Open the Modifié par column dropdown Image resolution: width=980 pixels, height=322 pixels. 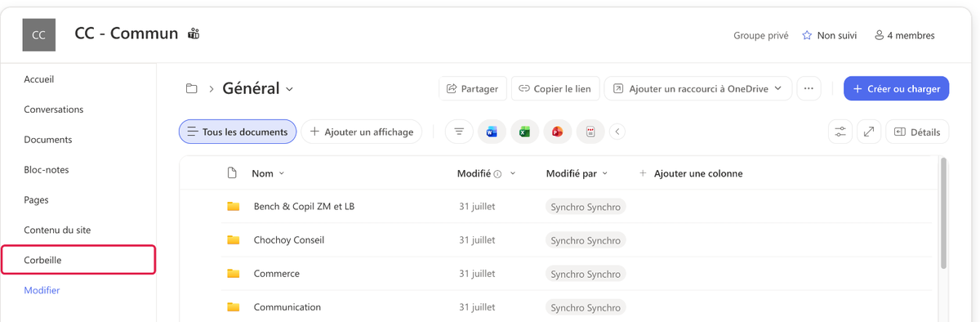point(605,173)
